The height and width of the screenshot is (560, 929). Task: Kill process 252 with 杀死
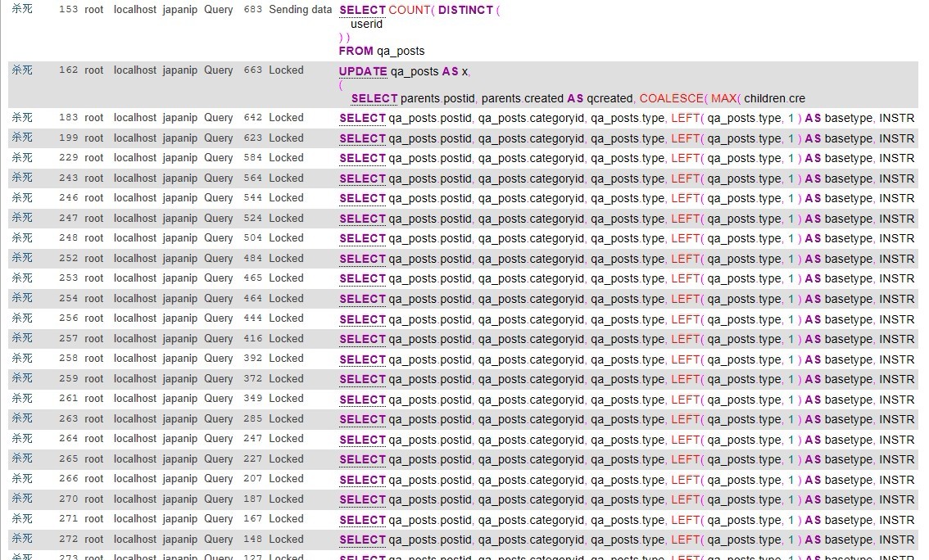[22, 259]
